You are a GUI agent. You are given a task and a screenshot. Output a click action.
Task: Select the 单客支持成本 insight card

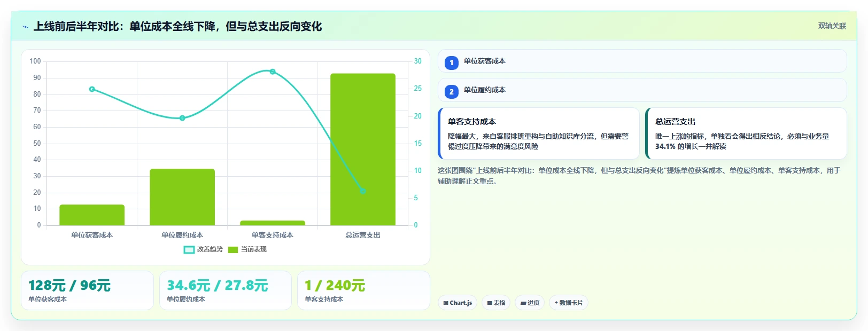[x=538, y=133]
